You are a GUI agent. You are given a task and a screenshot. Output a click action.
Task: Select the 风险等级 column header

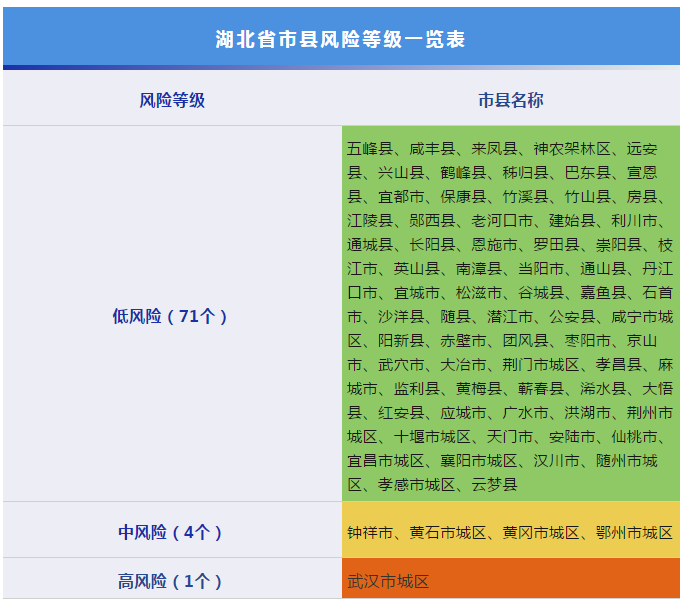(172, 100)
